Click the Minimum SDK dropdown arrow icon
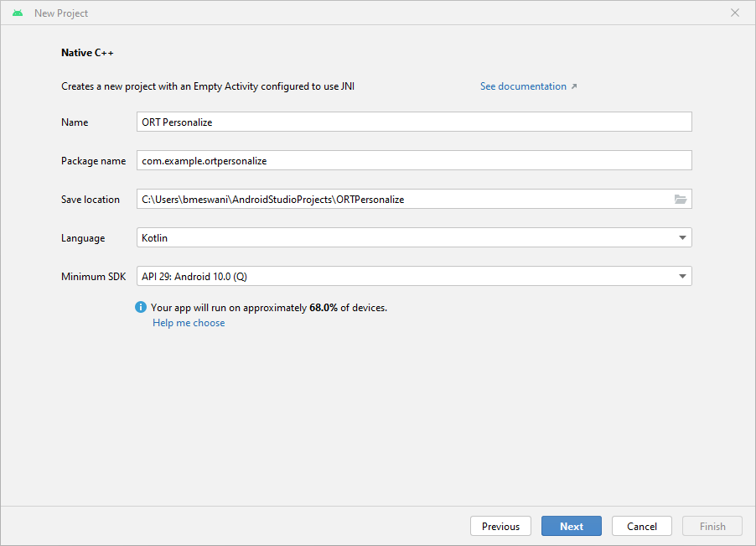756x546 pixels. [x=682, y=276]
